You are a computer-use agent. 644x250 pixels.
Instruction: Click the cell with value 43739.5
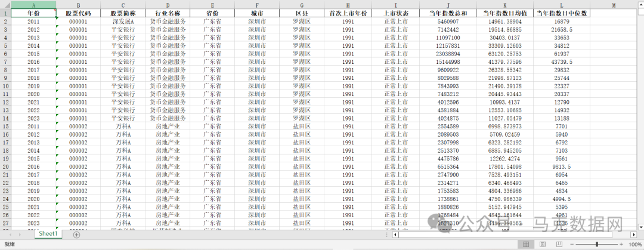(x=562, y=61)
